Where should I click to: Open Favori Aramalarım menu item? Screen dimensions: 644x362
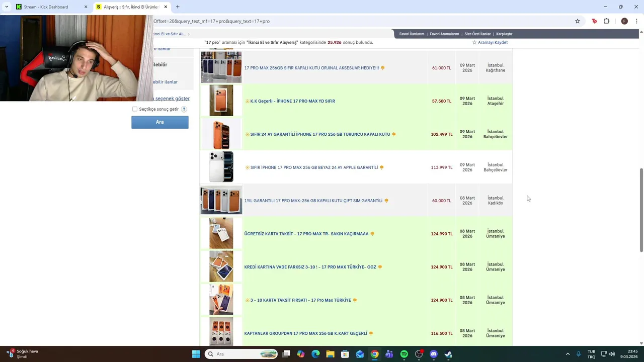tap(444, 34)
